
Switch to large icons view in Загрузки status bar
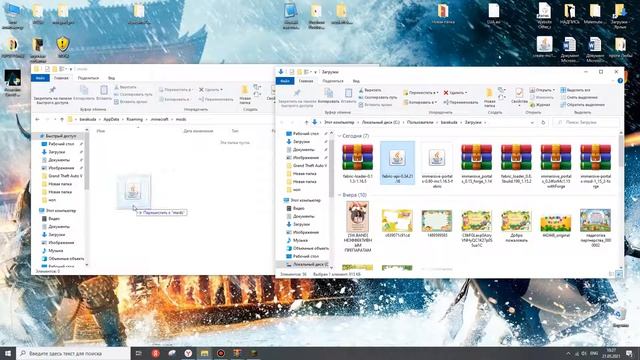pos(619,274)
